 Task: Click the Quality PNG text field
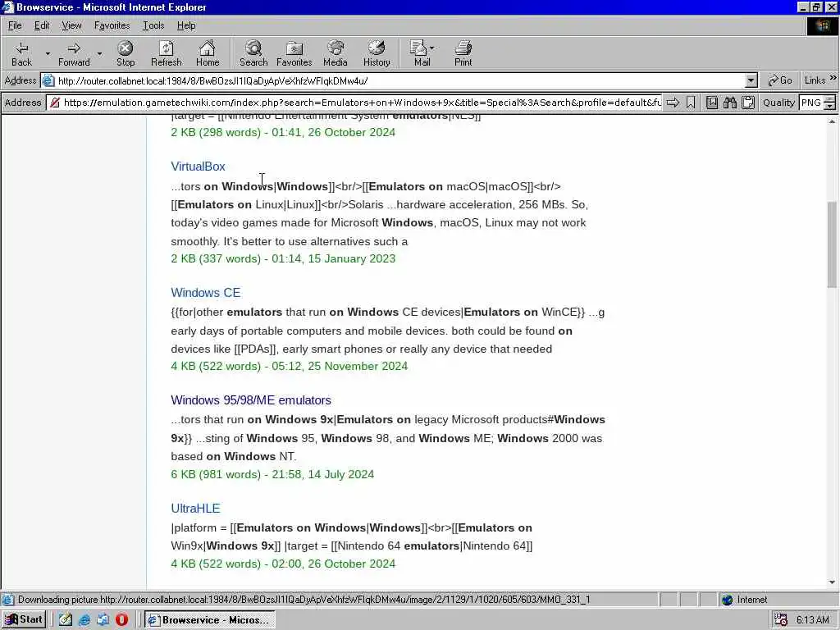click(811, 103)
